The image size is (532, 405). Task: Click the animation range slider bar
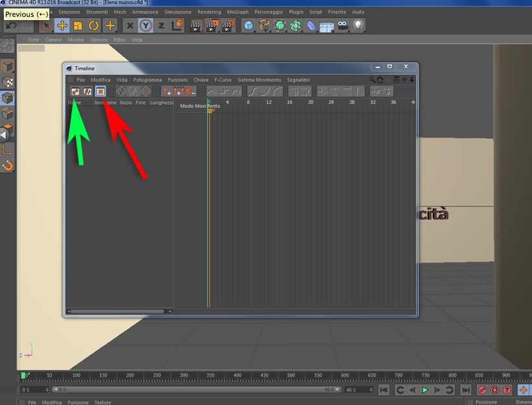[197, 389]
